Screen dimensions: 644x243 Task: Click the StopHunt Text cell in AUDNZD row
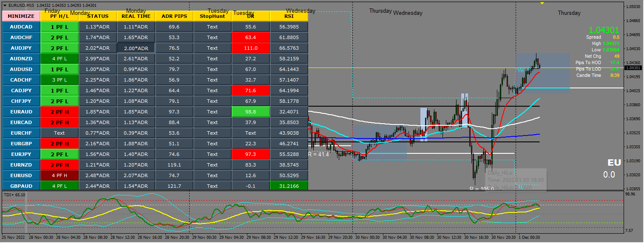pyautogui.click(x=212, y=59)
